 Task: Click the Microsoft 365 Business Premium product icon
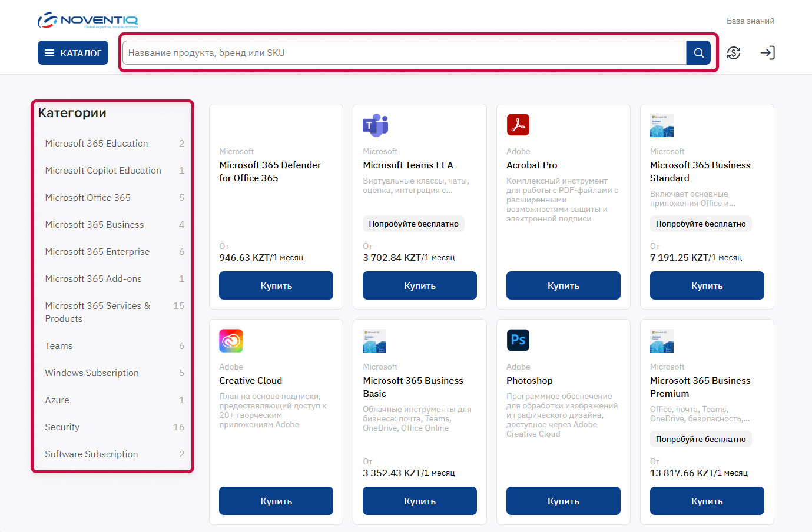coord(662,340)
